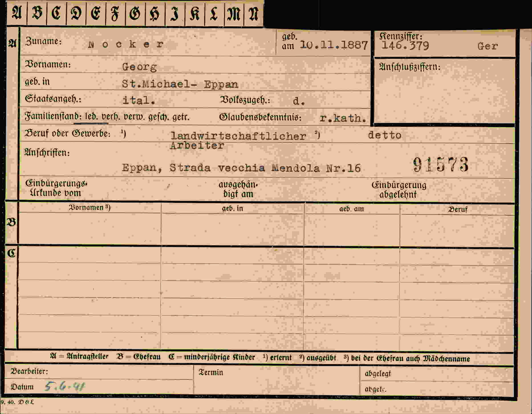Viewport: 532px width, 414px height.
Task: Select birthplace 'St.Michael- Eppan'
Action: (180, 84)
